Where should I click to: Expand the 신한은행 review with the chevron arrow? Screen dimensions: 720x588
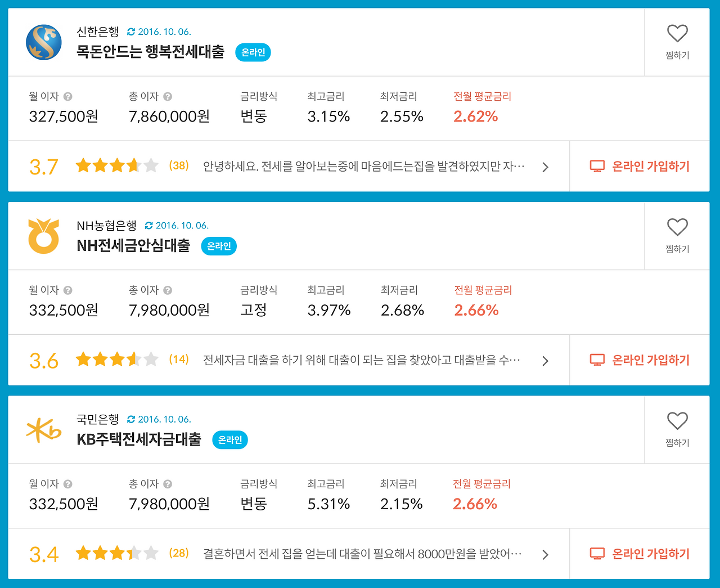click(545, 167)
